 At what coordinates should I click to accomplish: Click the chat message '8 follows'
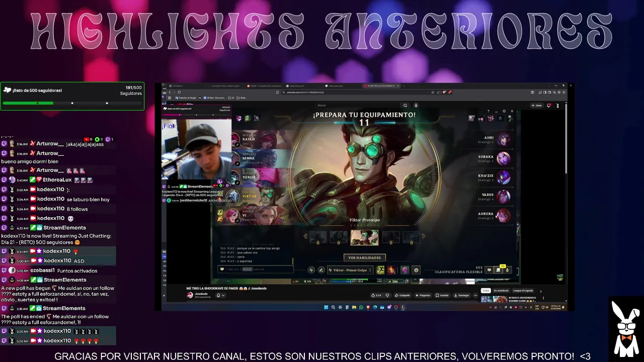click(77, 209)
